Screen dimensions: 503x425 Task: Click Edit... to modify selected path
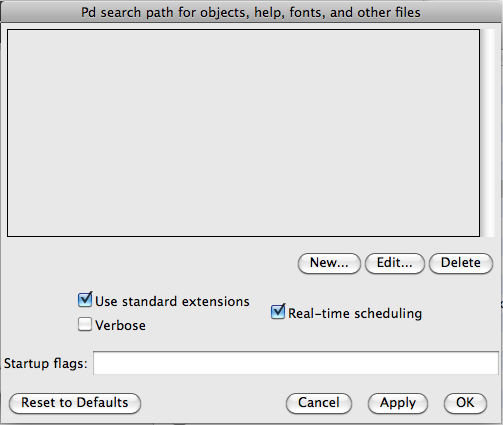click(x=395, y=263)
